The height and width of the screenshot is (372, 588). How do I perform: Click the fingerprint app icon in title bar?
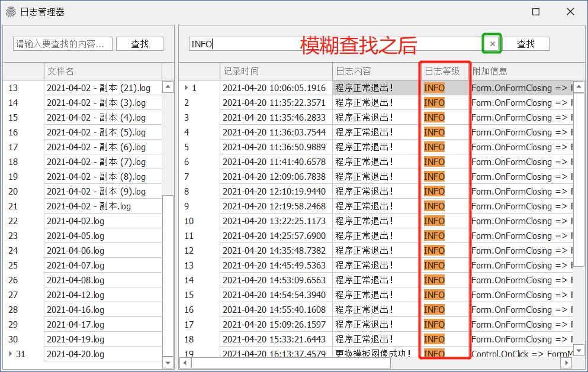(11, 12)
